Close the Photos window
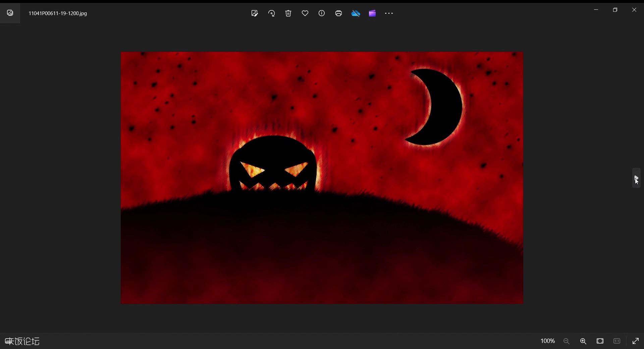 tap(634, 10)
